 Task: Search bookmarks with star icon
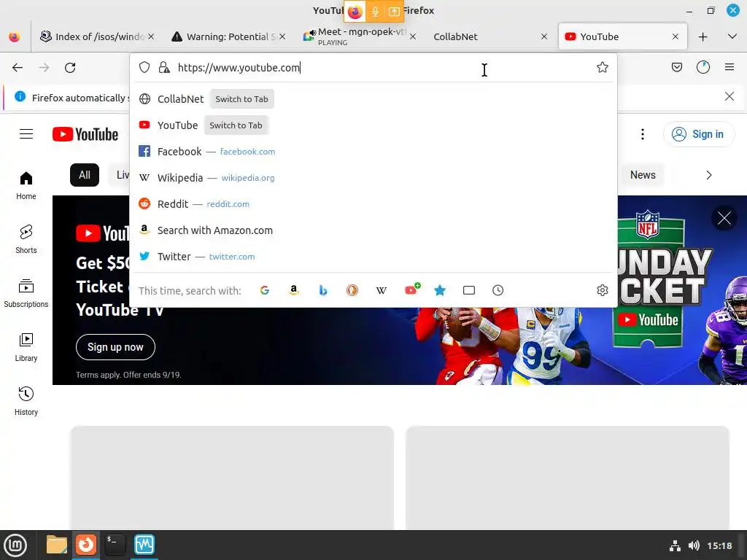point(440,290)
